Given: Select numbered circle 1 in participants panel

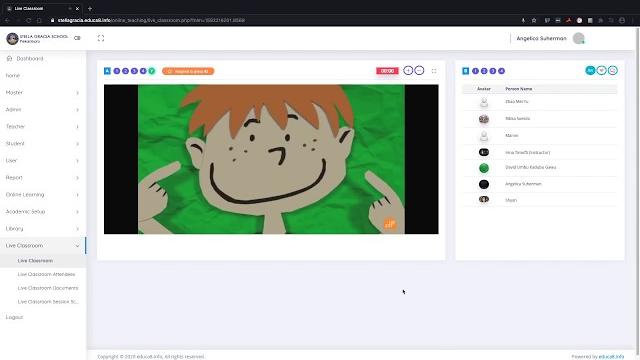Looking at the screenshot, I should click(x=475, y=71).
